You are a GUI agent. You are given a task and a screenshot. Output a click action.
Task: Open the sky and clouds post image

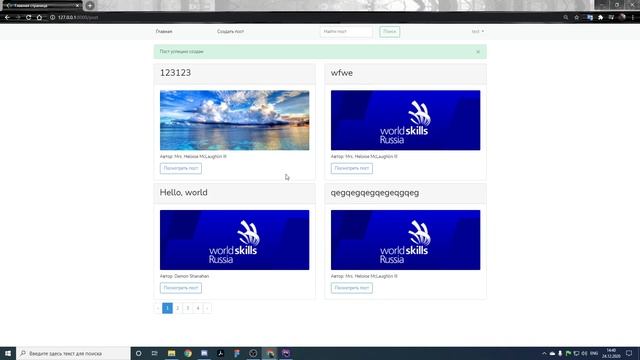tap(235, 120)
